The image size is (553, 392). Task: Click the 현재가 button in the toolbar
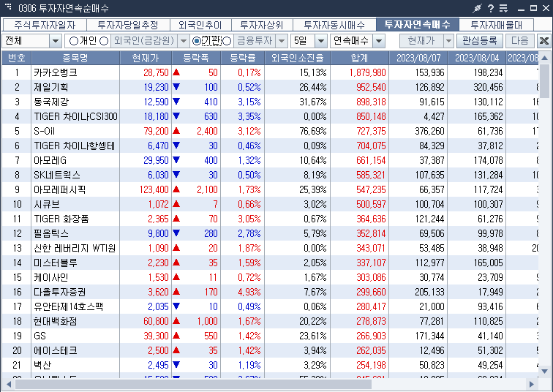point(421,41)
